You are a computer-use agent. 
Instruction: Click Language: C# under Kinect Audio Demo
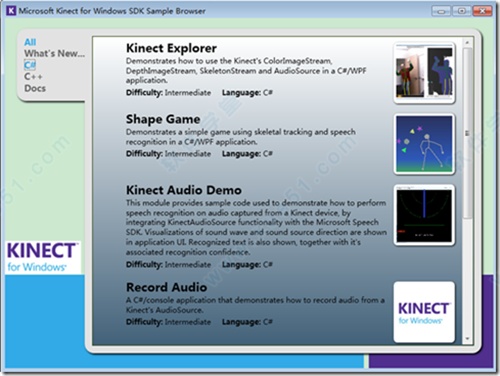pyautogui.click(x=247, y=264)
